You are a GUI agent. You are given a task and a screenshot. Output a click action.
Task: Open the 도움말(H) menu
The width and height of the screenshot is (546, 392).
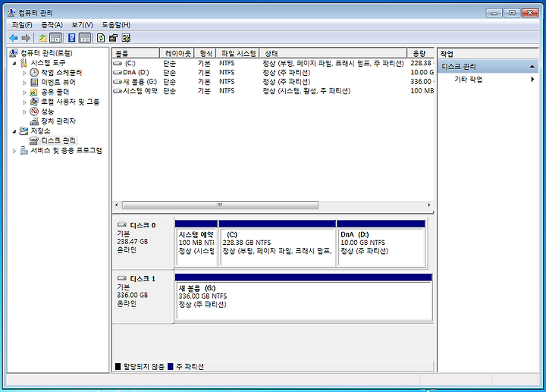116,25
